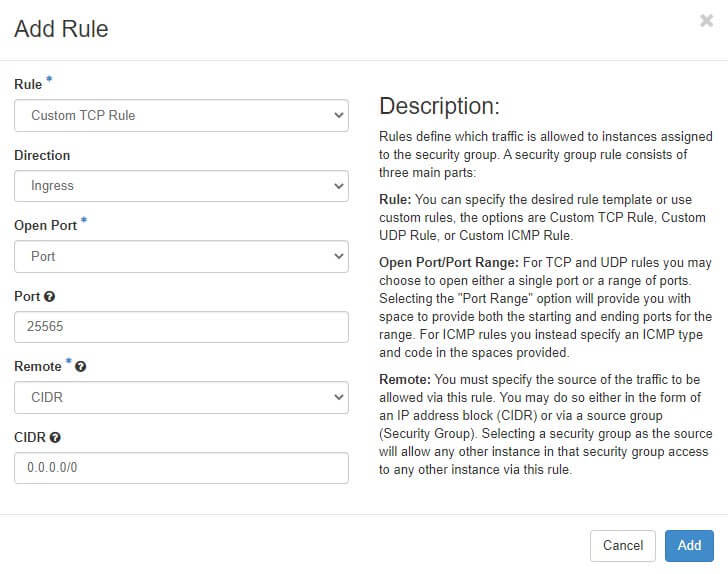728x574 pixels.
Task: Click the Remote label text
Action: pyautogui.click(x=38, y=367)
